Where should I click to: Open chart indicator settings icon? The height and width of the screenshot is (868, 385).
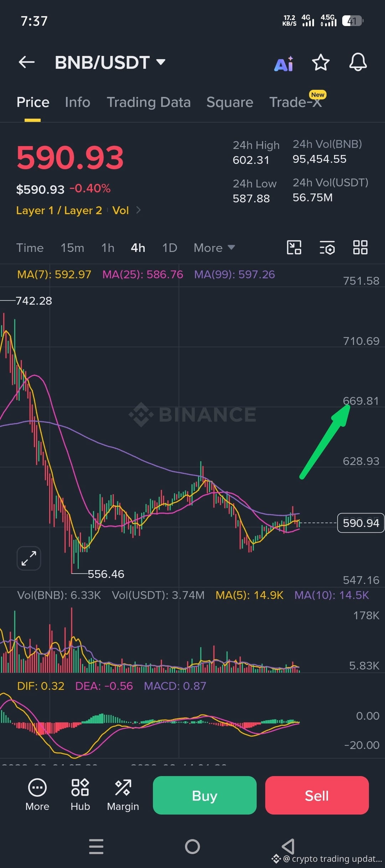point(327,247)
